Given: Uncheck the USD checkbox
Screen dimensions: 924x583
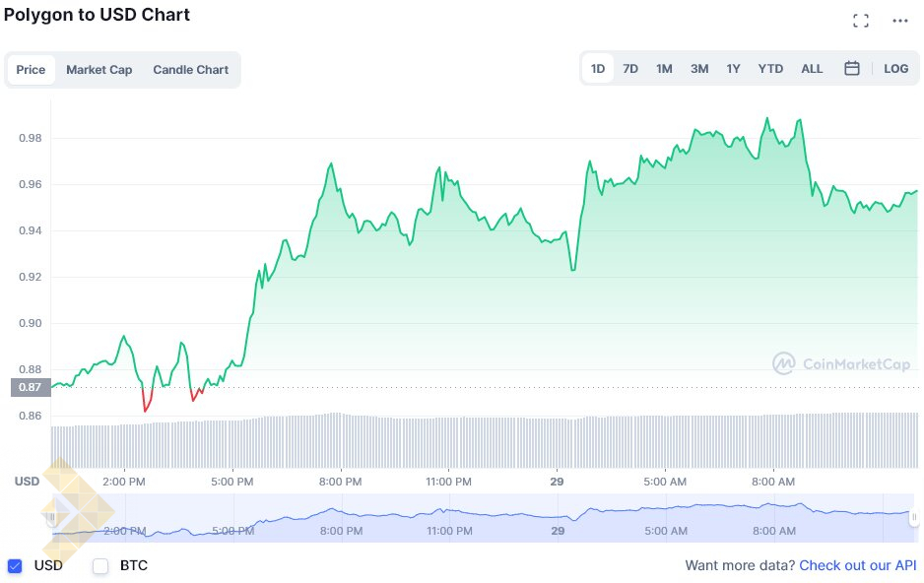Looking at the screenshot, I should (15, 566).
